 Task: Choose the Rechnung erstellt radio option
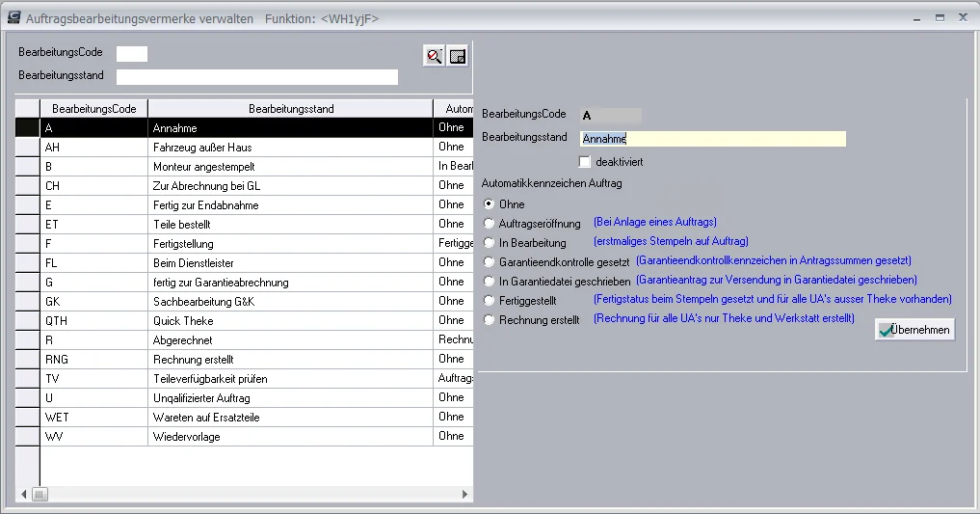click(489, 319)
